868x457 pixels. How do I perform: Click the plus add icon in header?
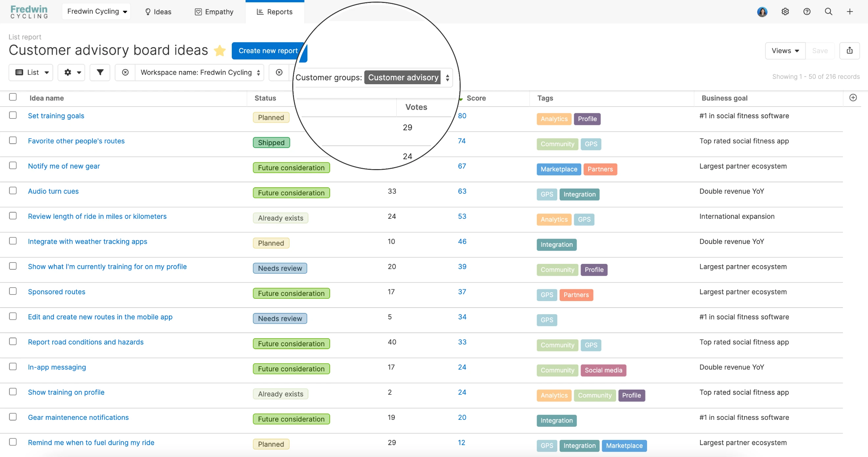[x=850, y=12]
